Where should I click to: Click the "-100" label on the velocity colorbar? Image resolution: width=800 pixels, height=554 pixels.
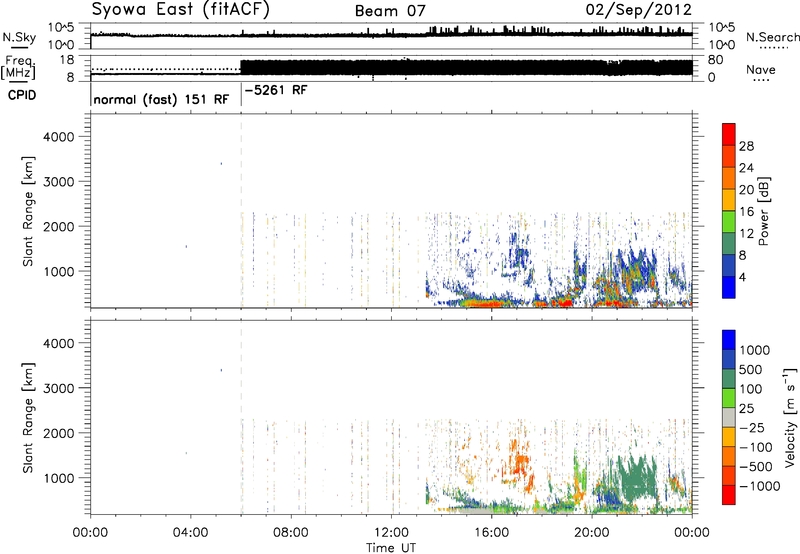[756, 447]
